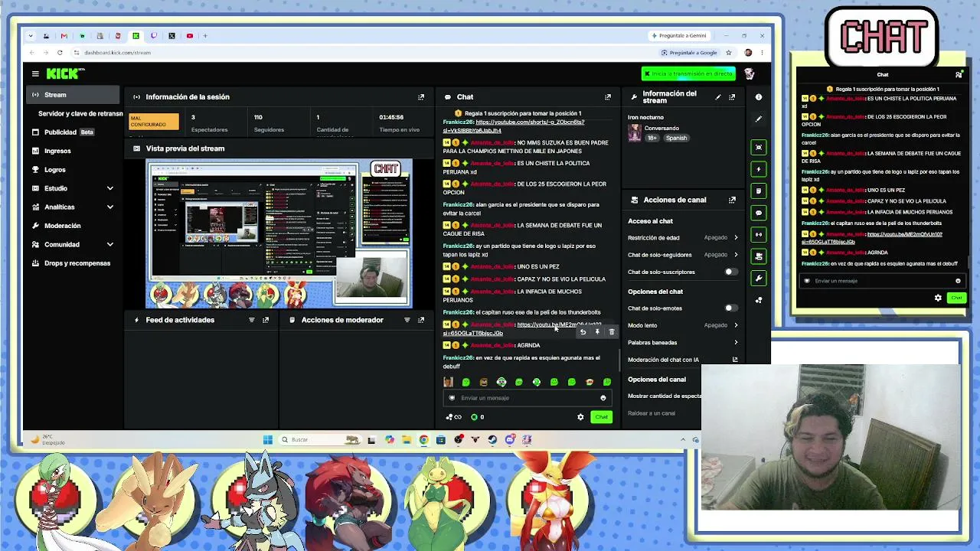The height and width of the screenshot is (551, 980).
Task: Click the Conversando category thumbnail
Action: pyautogui.click(x=634, y=133)
